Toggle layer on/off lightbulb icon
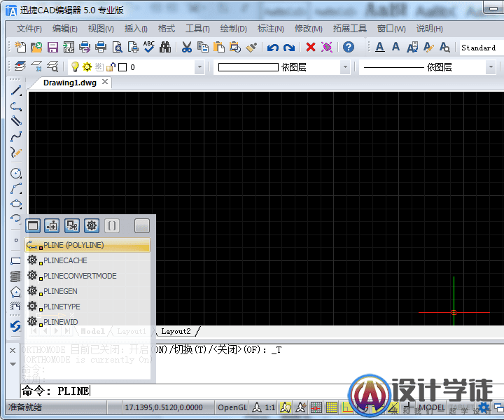This screenshot has height=420, width=504. point(75,66)
